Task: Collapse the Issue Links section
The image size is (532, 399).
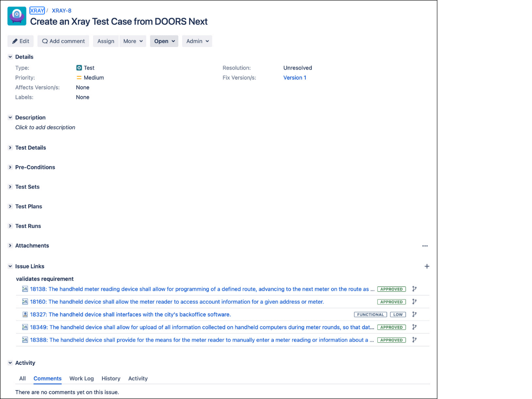Action: pyautogui.click(x=10, y=266)
